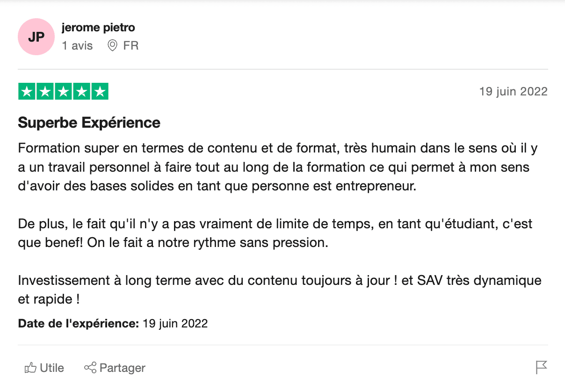
Task: Mark the review as Utile
Action: pos(51,368)
